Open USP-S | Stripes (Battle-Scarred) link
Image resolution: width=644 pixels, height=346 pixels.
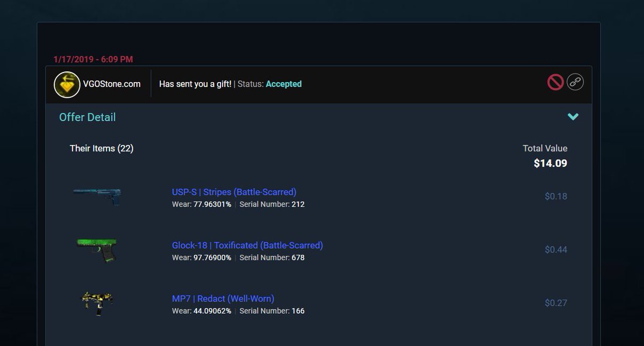[x=234, y=192]
